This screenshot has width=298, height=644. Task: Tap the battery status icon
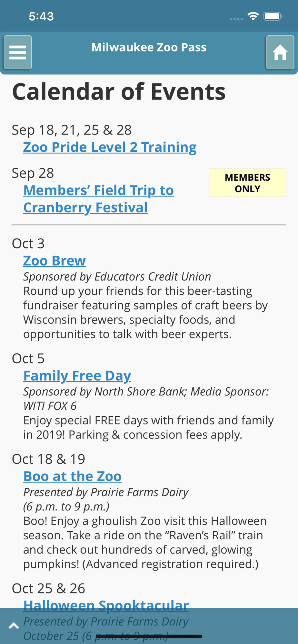tap(273, 16)
